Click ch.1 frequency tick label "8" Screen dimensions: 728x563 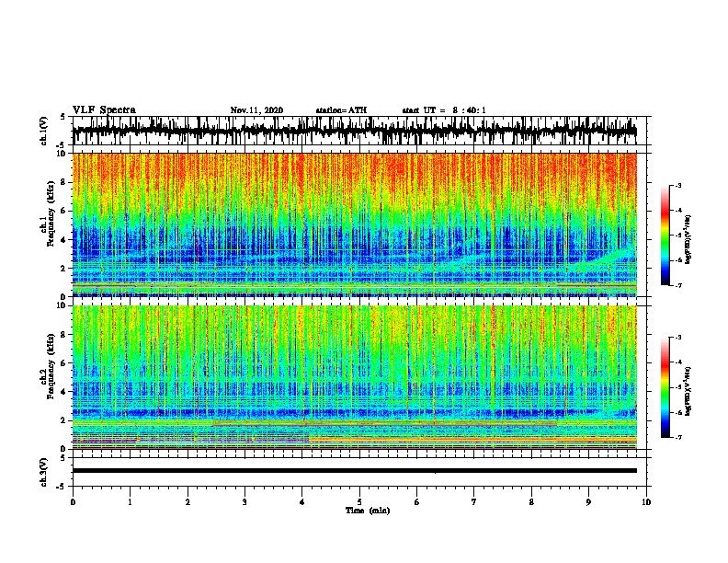(x=64, y=182)
